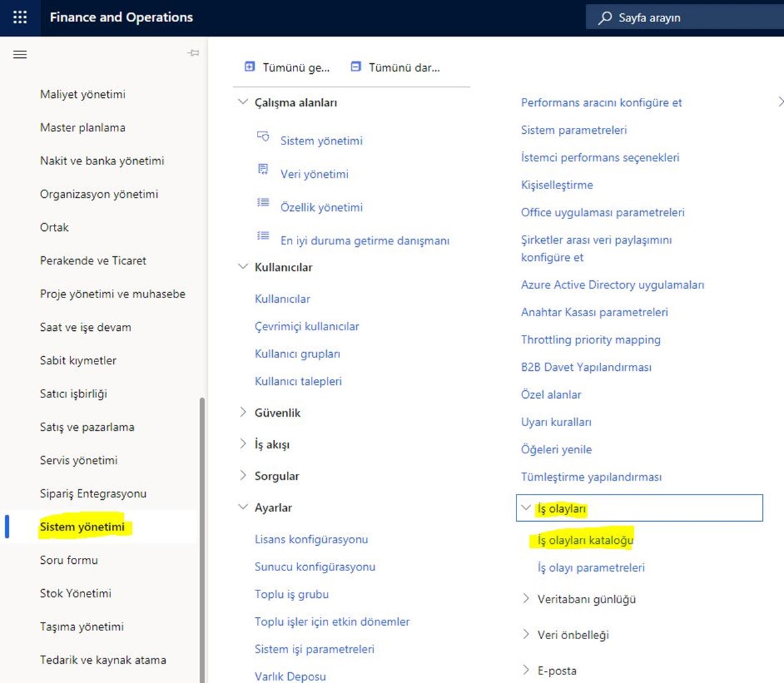Image resolution: width=784 pixels, height=683 pixels.
Task: Open Sistem yönetimi workspace icon
Action: [263, 137]
